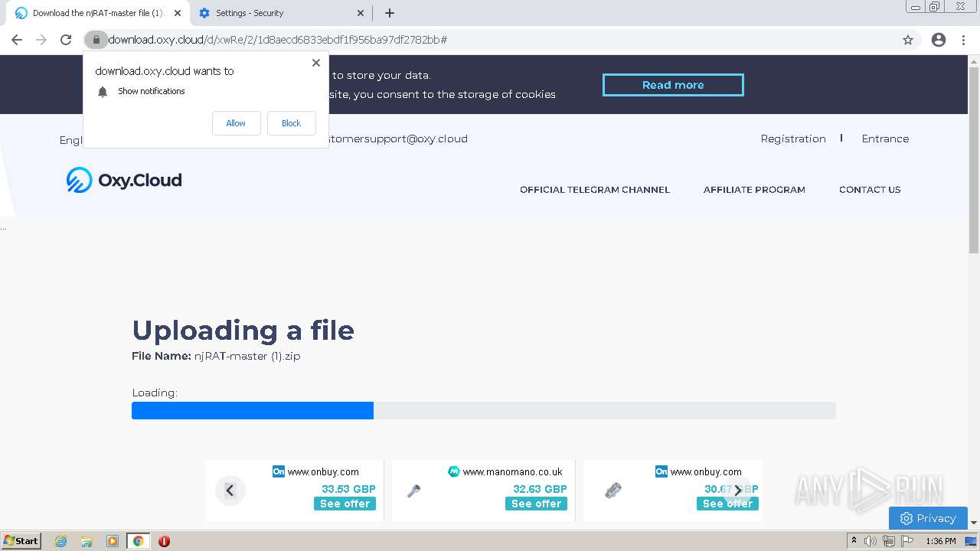
Task: See offer for 33.53 GBP item
Action: (x=345, y=504)
